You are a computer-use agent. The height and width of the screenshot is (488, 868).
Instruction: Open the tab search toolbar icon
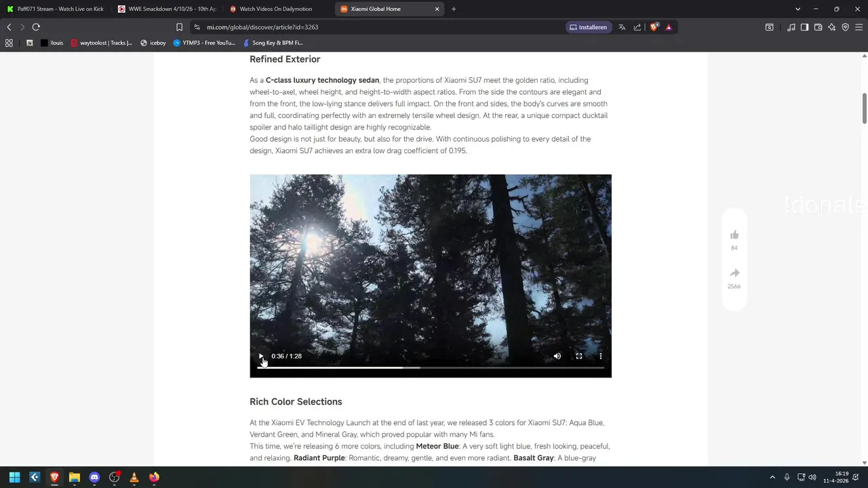(770, 27)
